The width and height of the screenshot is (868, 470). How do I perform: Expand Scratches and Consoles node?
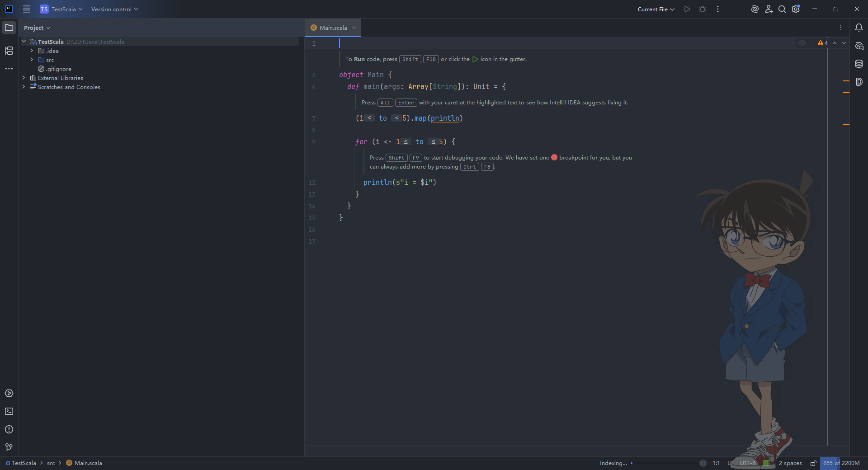[x=24, y=87]
